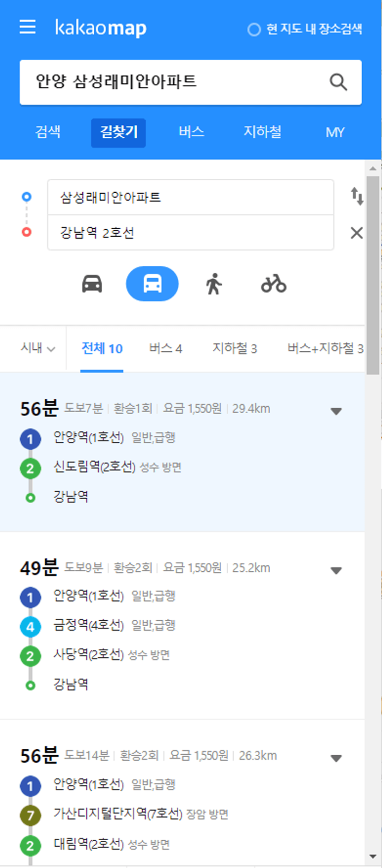This screenshot has width=382, height=868.
Task: Click line 1 badge in 25.2km route
Action: [x=30, y=598]
